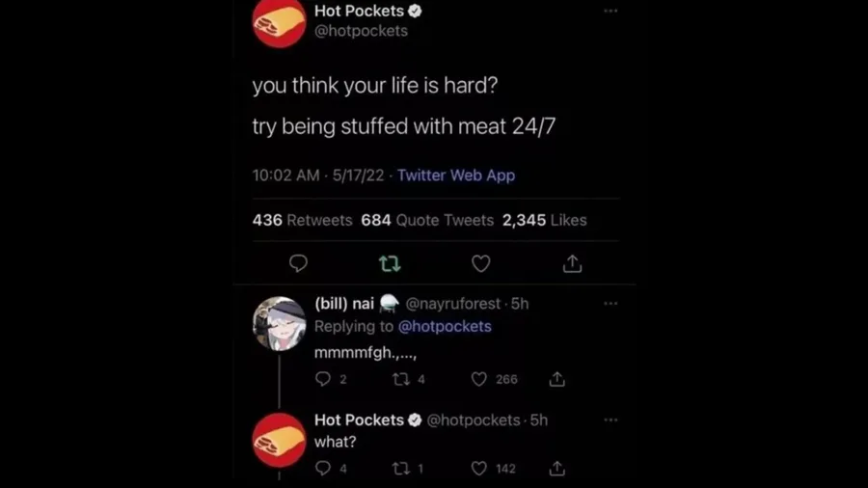
Task: Like the main Hot Pockets tweet
Action: (481, 263)
